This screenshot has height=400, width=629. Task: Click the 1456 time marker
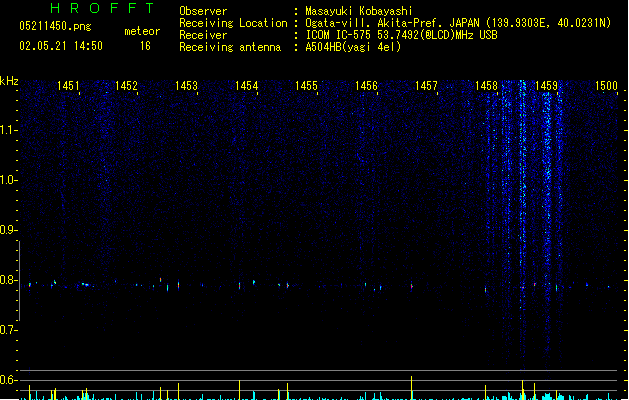(x=366, y=86)
